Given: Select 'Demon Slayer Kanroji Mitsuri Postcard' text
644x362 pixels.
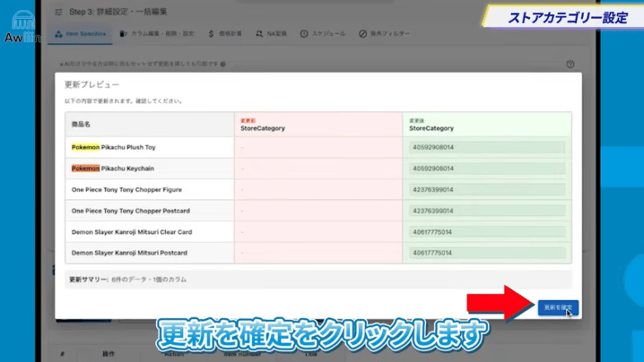Looking at the screenshot, I should click(130, 253).
